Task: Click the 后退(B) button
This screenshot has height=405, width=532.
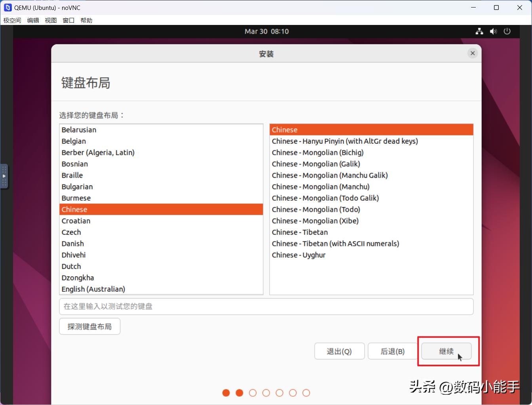Action: click(x=393, y=351)
